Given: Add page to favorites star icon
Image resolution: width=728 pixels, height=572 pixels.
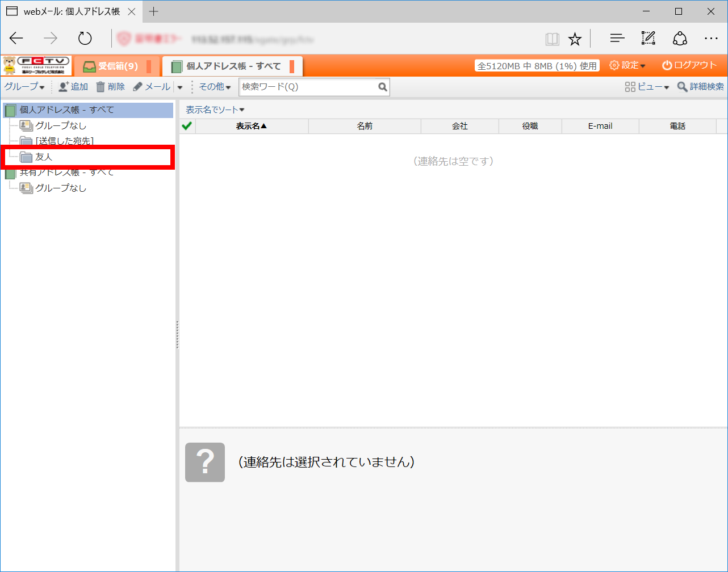Looking at the screenshot, I should tap(575, 39).
